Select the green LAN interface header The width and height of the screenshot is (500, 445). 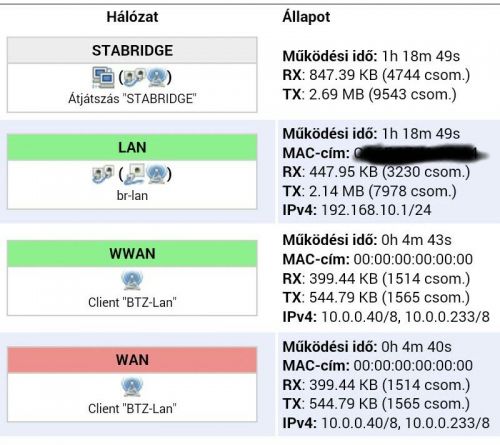click(132, 147)
